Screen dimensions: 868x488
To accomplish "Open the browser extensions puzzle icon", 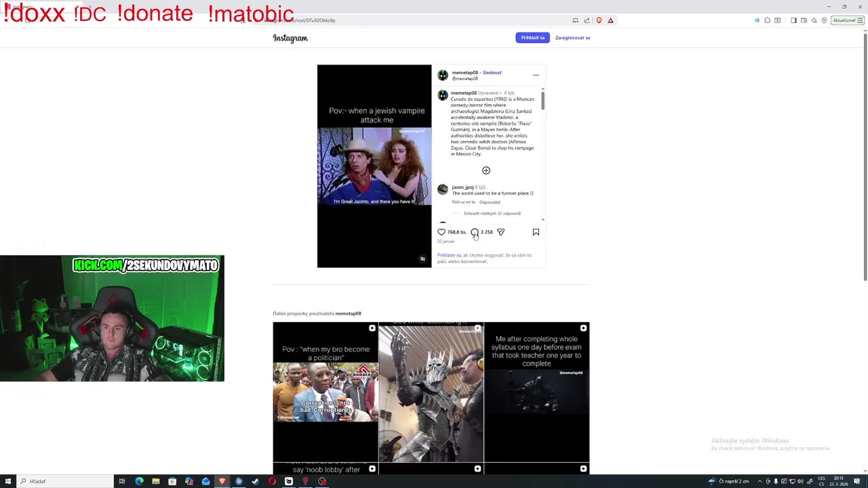I will point(767,20).
